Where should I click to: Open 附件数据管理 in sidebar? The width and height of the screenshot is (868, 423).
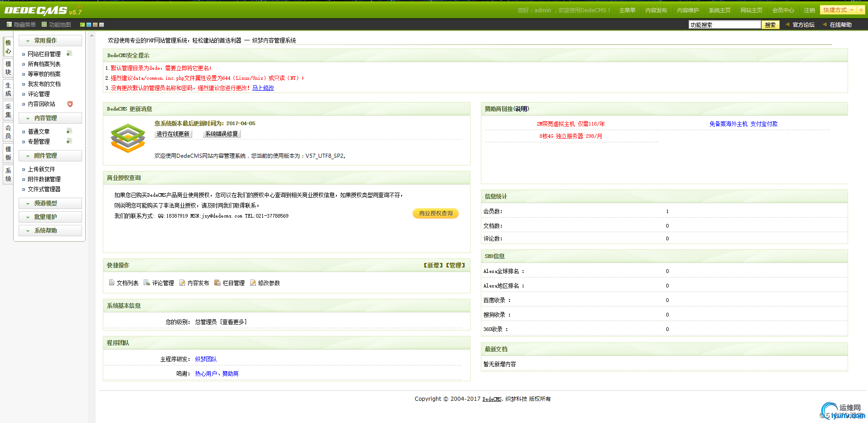(x=44, y=179)
